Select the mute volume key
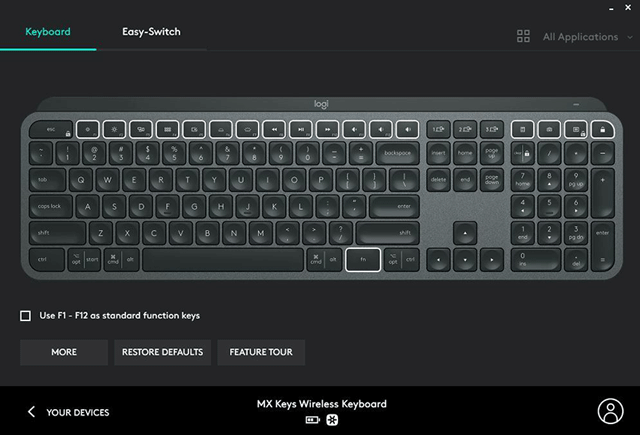 coord(354,129)
